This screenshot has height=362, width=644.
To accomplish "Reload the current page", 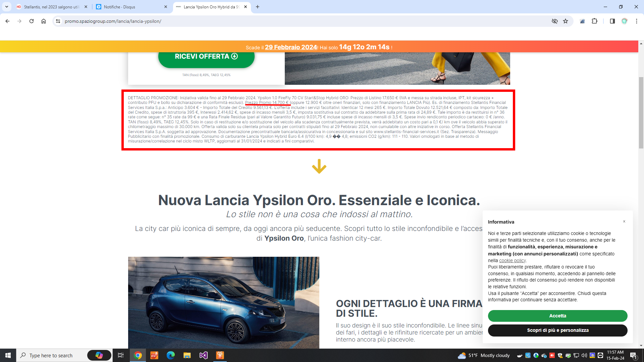I will pyautogui.click(x=32, y=21).
